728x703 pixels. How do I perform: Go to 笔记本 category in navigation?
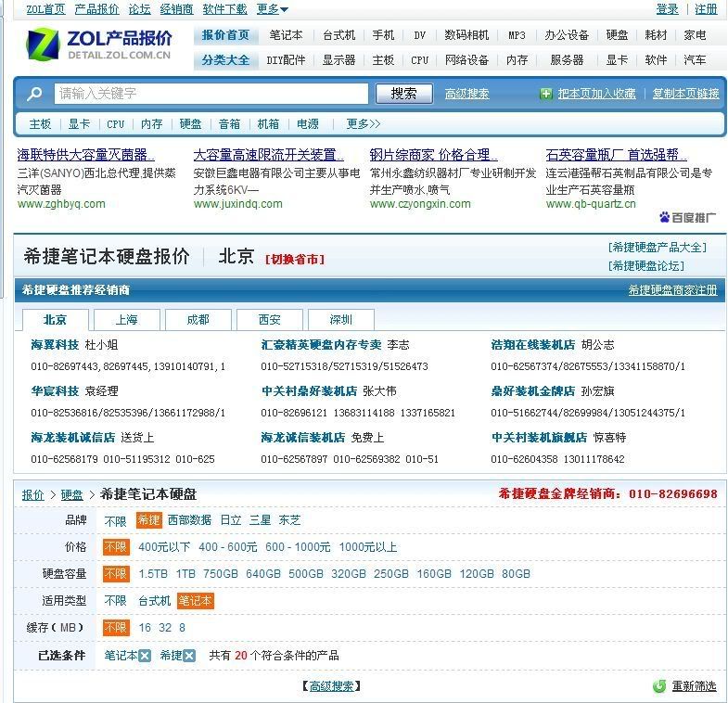pyautogui.click(x=286, y=35)
